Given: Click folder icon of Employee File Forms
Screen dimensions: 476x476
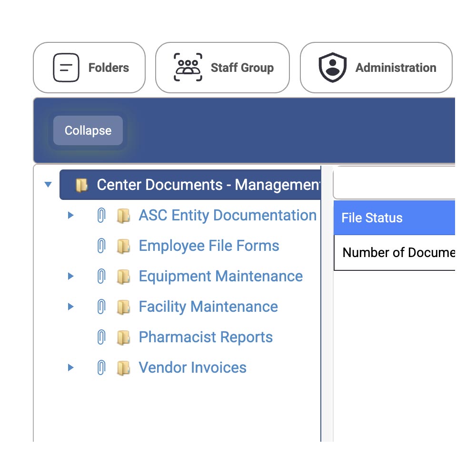Looking at the screenshot, I should (x=124, y=246).
